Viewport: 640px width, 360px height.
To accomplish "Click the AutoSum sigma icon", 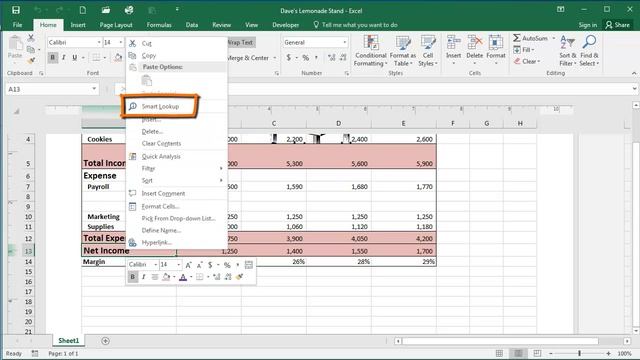I will tap(517, 38).
